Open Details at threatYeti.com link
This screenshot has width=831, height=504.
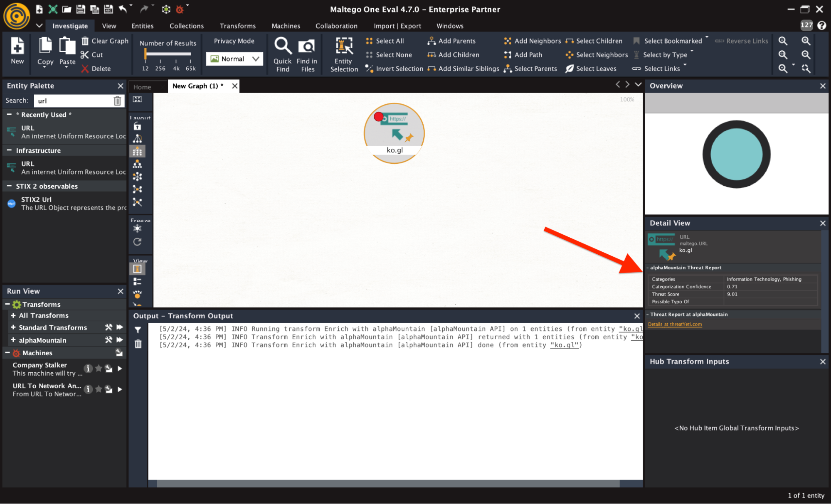click(675, 325)
